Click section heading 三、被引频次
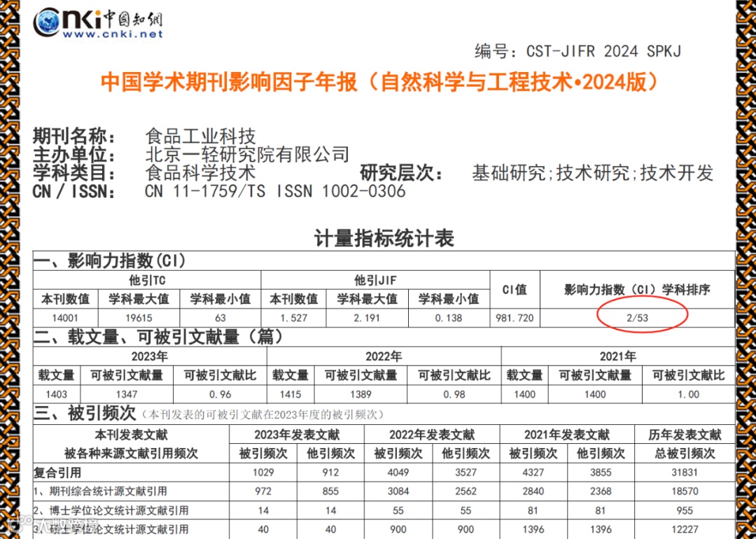 coord(86,413)
